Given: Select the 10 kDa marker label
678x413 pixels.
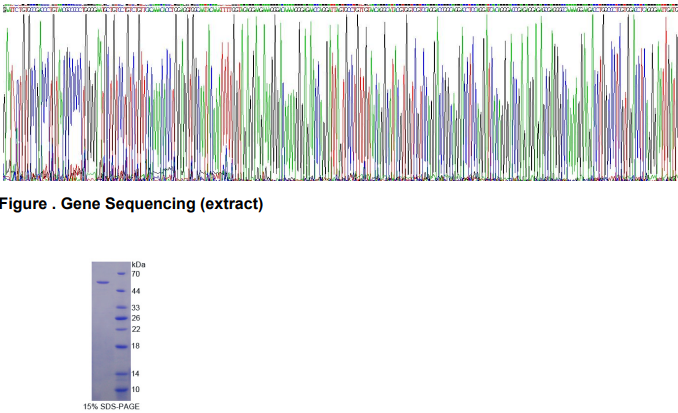Looking at the screenshot, I should pos(136,389).
